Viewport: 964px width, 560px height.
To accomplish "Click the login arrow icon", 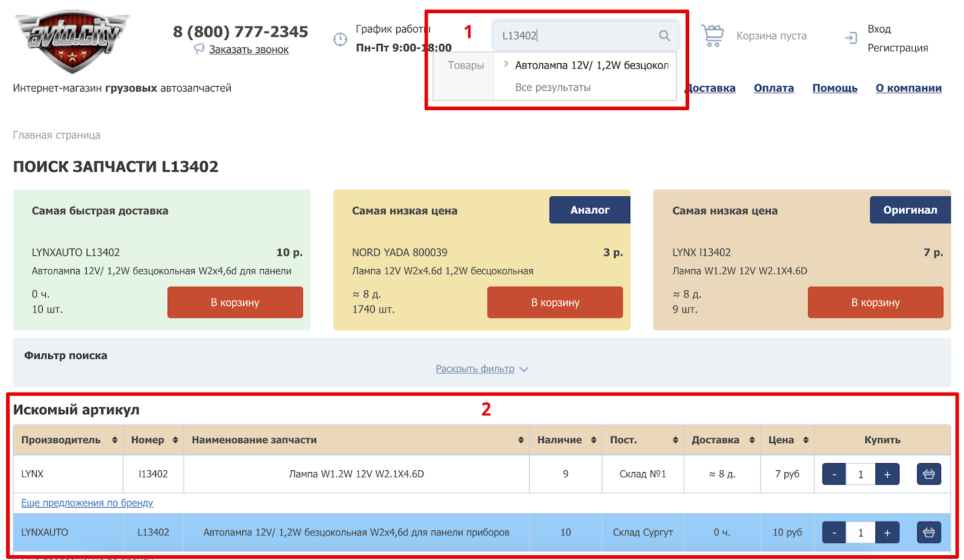I will [851, 38].
